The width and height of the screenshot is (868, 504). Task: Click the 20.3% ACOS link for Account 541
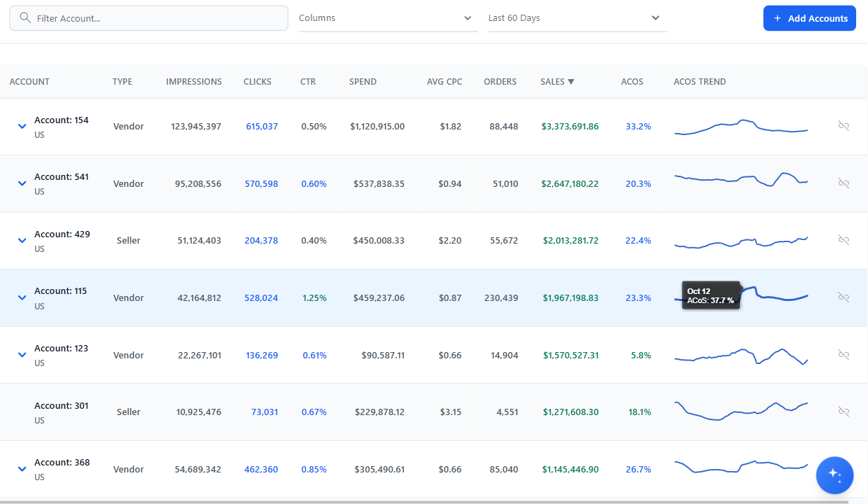click(638, 184)
